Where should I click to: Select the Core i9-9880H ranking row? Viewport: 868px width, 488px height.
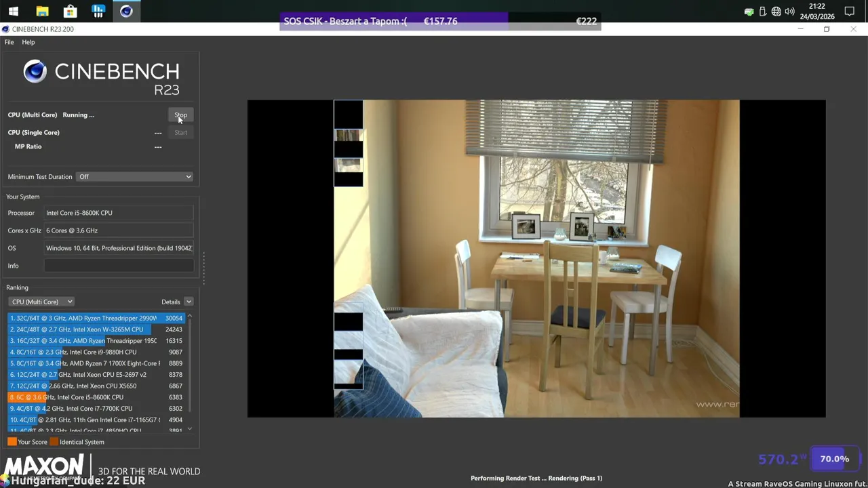pos(96,352)
